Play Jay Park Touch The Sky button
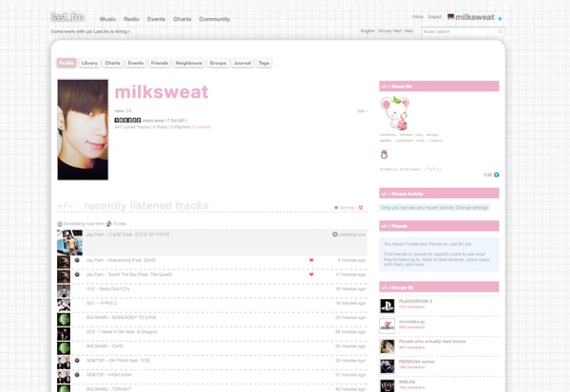This screenshot has width=570, height=392. 77,274
